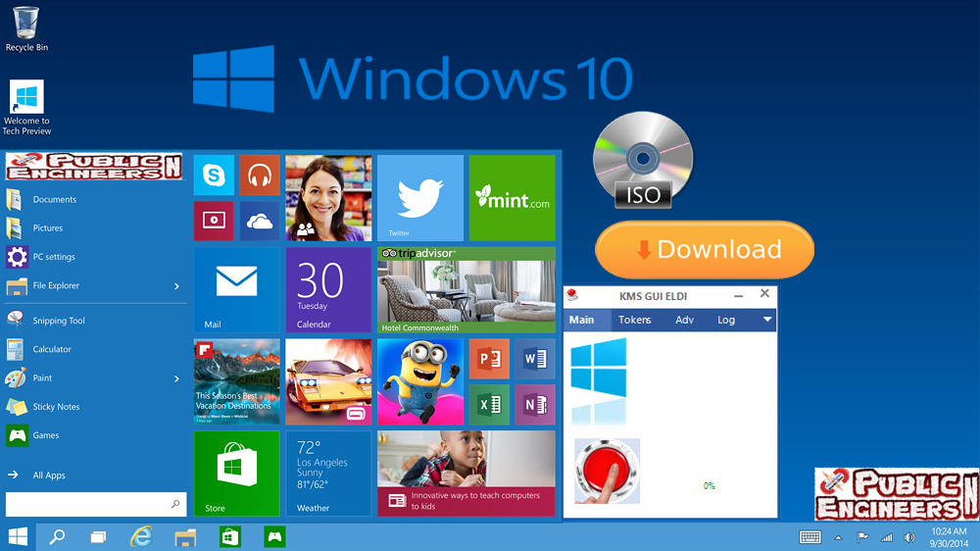Launch PowerPoint from the tile
Screen dimensions: 980x551
[489, 359]
